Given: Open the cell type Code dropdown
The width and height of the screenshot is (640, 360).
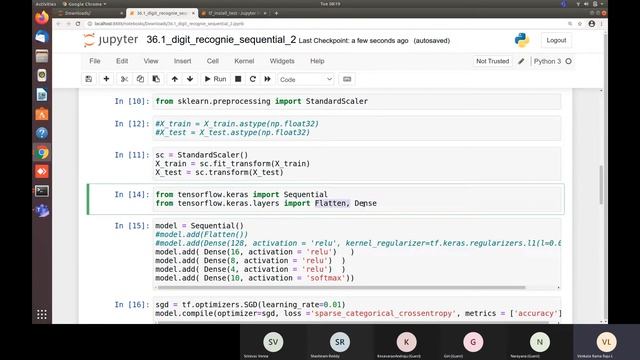Looking at the screenshot, I should click(305, 80).
